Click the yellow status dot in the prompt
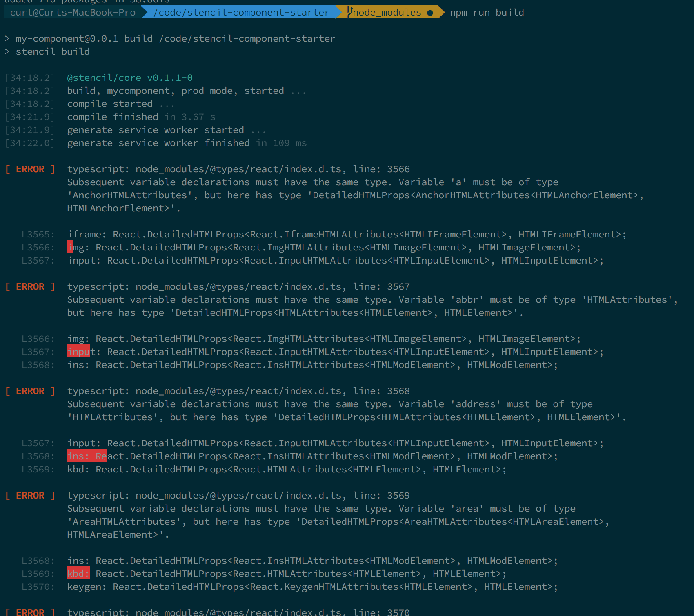This screenshot has height=616, width=694. click(429, 13)
